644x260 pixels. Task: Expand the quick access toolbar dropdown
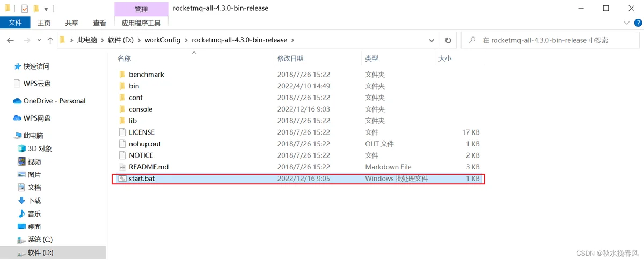46,9
